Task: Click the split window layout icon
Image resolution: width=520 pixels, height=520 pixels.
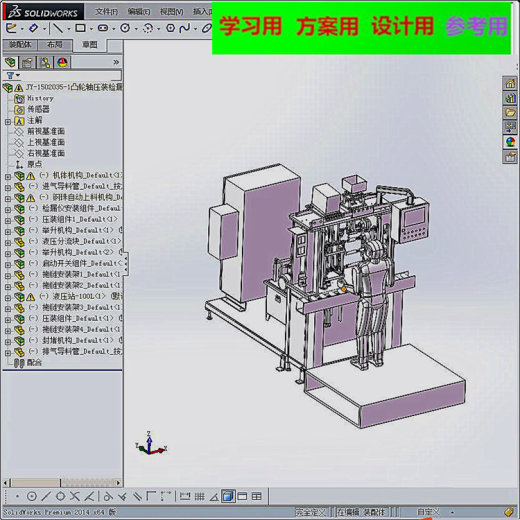Action: pos(257,497)
